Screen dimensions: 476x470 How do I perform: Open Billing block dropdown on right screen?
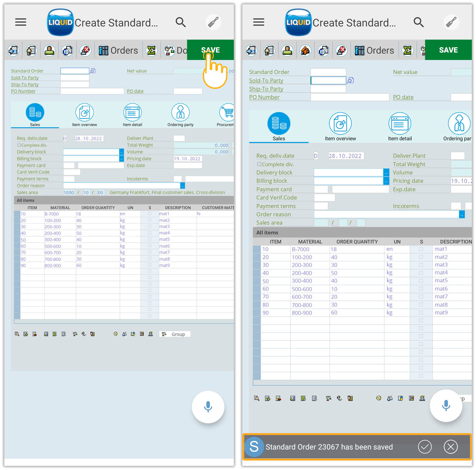[386, 181]
